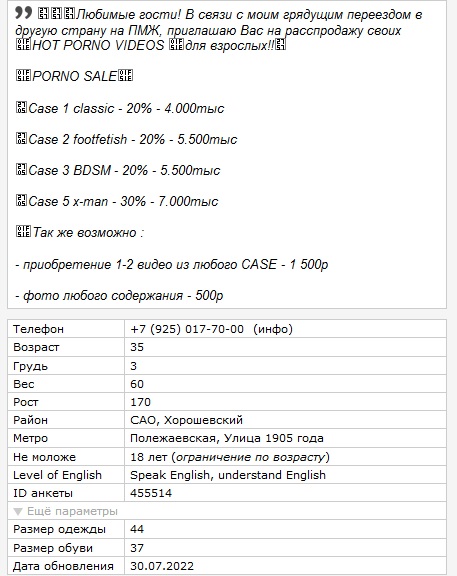Click the 'Дата обновления' value 30.07.2022
Viewport: 457px width, 576px height.
(162, 566)
